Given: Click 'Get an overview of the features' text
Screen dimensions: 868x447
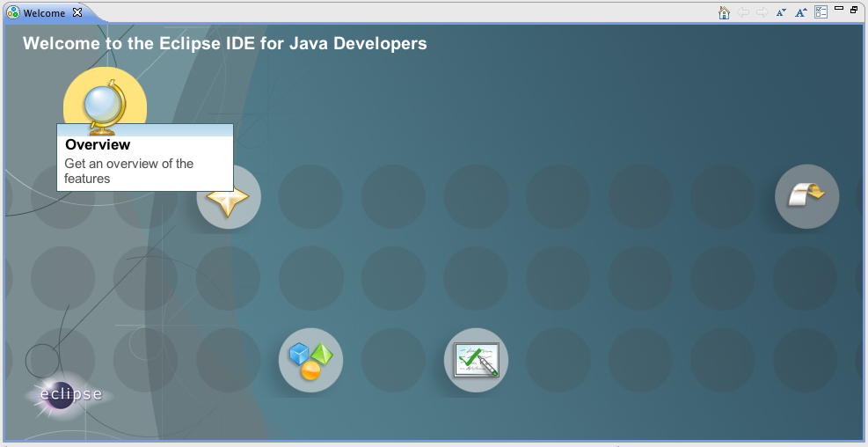Looking at the screenshot, I should (x=129, y=172).
